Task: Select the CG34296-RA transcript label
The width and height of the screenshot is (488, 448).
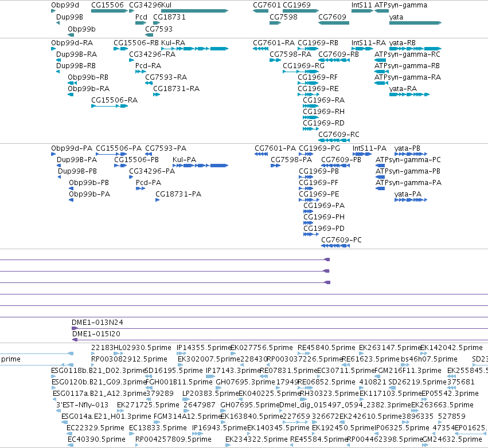Action: pyautogui.click(x=152, y=54)
